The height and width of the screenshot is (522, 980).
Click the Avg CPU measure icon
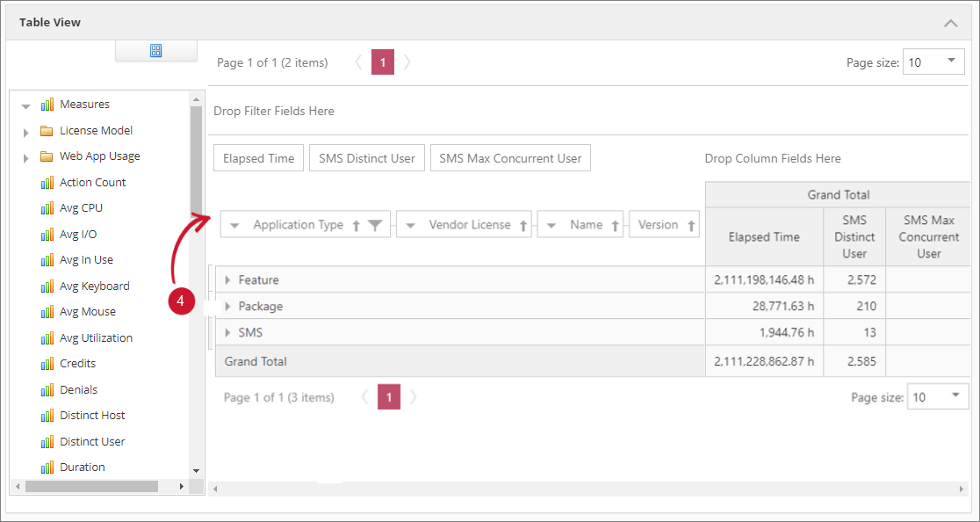47,208
